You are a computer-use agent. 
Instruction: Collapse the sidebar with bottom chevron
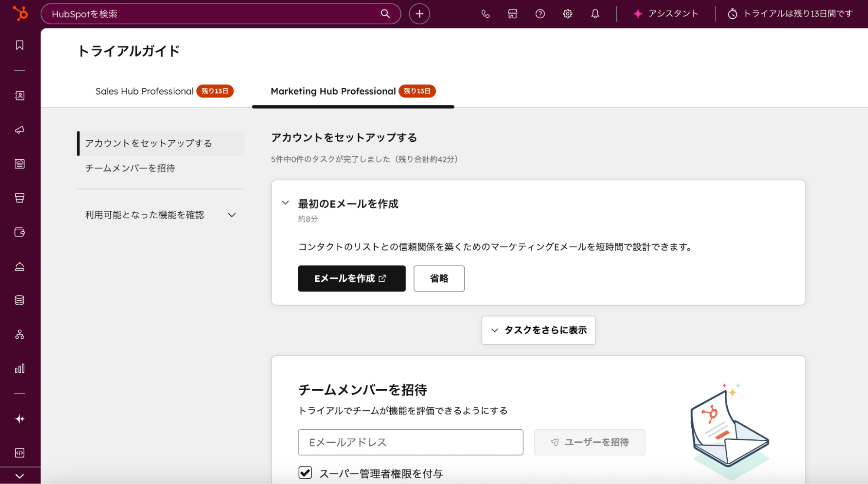click(x=20, y=476)
